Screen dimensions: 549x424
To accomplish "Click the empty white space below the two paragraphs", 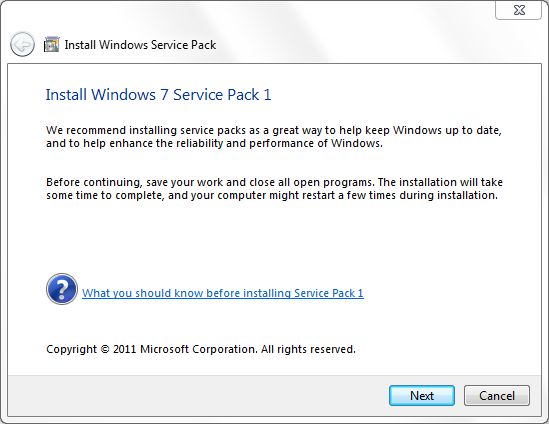I will (x=273, y=238).
